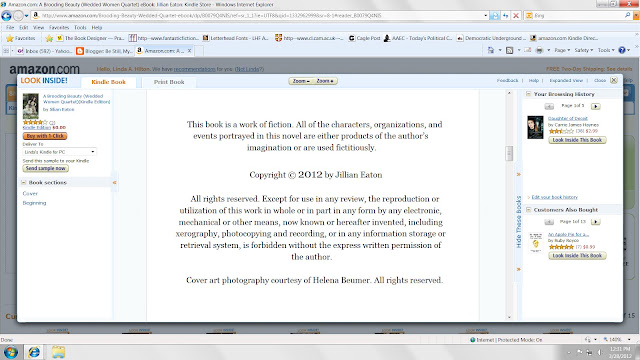Image resolution: width=640 pixels, height=360 pixels.
Task: Click the red Stop loading X icon
Action: [x=516, y=16]
